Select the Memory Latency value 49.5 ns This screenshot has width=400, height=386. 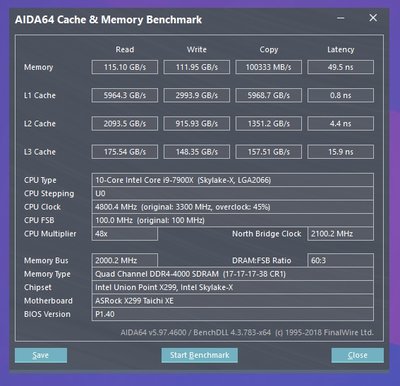click(x=340, y=67)
